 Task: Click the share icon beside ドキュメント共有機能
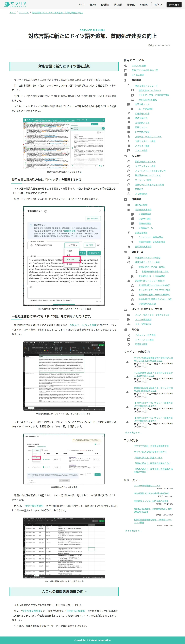point(129,335)
